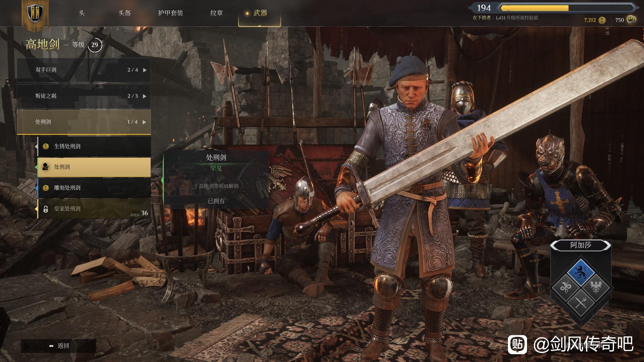Collapse the 处刑剑 category arrow

click(x=144, y=122)
